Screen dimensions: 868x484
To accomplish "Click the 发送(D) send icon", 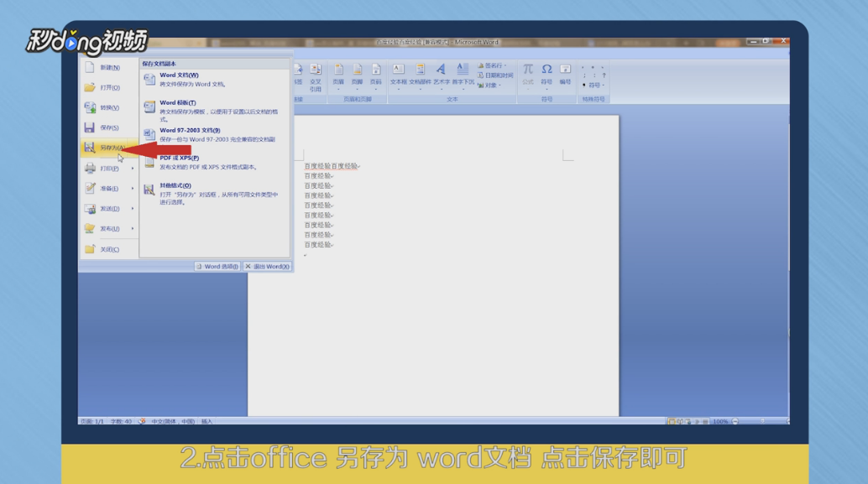I will pyautogui.click(x=90, y=209).
